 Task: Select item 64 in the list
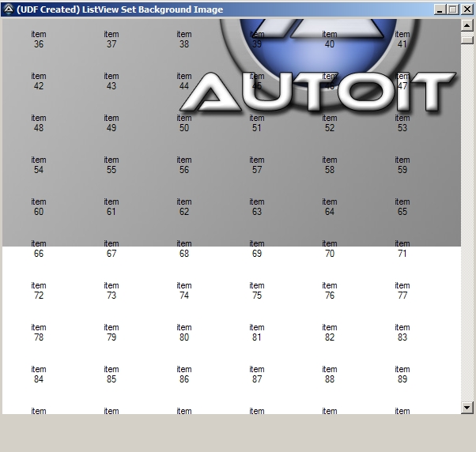330,207
